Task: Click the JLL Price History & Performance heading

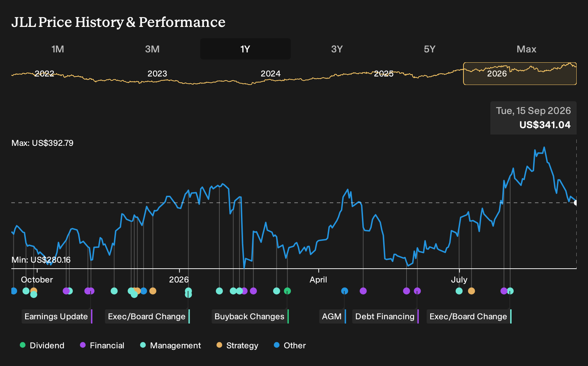Action: (118, 22)
